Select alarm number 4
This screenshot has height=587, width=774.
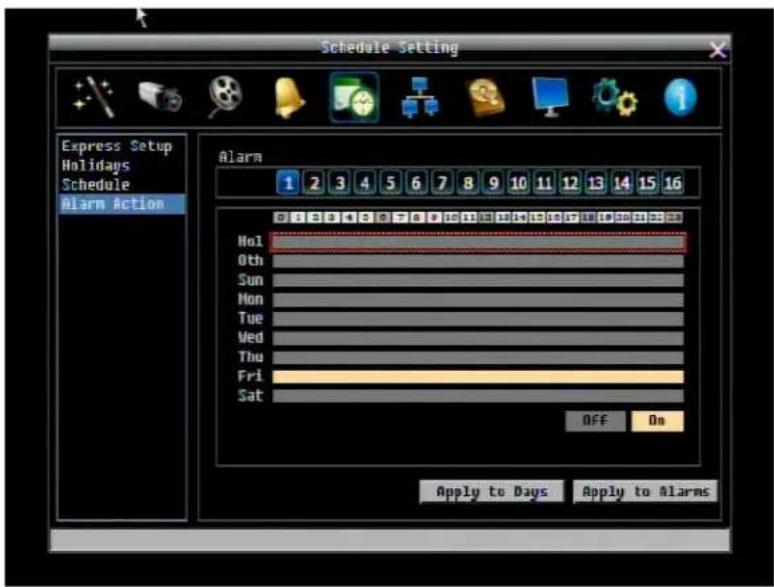coord(365,183)
